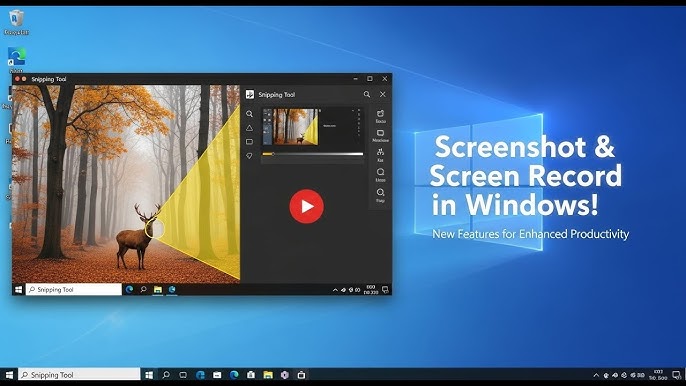Close the inner Snipping Tool panel with the X

(383, 94)
